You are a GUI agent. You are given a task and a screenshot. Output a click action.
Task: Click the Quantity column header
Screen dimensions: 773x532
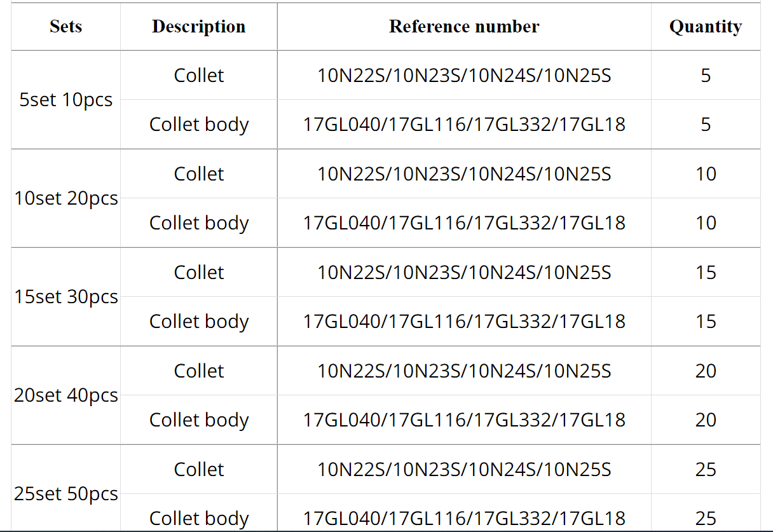coord(705,27)
